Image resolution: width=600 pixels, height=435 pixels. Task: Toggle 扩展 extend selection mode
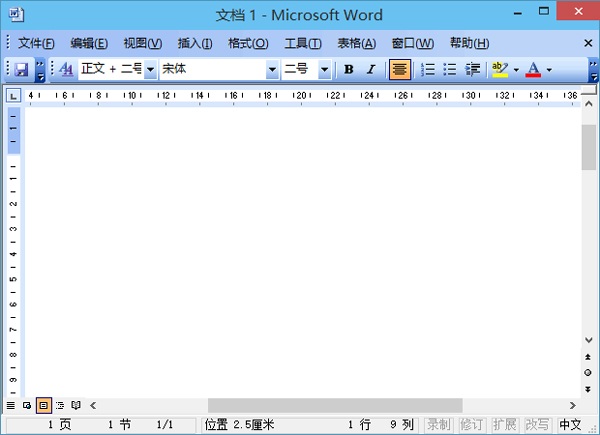click(505, 425)
